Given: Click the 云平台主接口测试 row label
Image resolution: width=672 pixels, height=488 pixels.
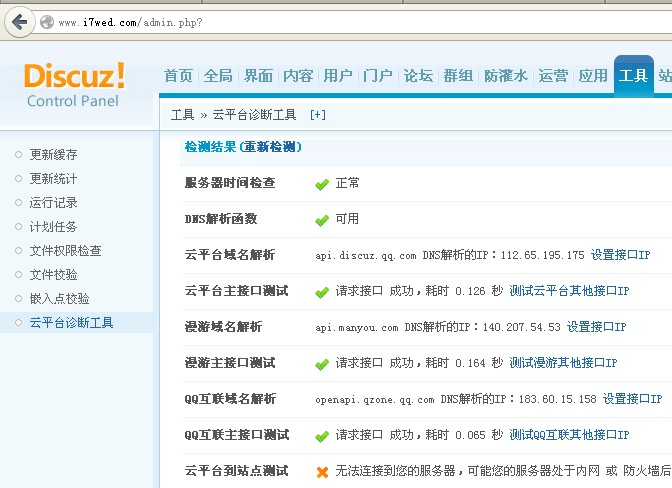Looking at the screenshot, I should click(236, 291).
